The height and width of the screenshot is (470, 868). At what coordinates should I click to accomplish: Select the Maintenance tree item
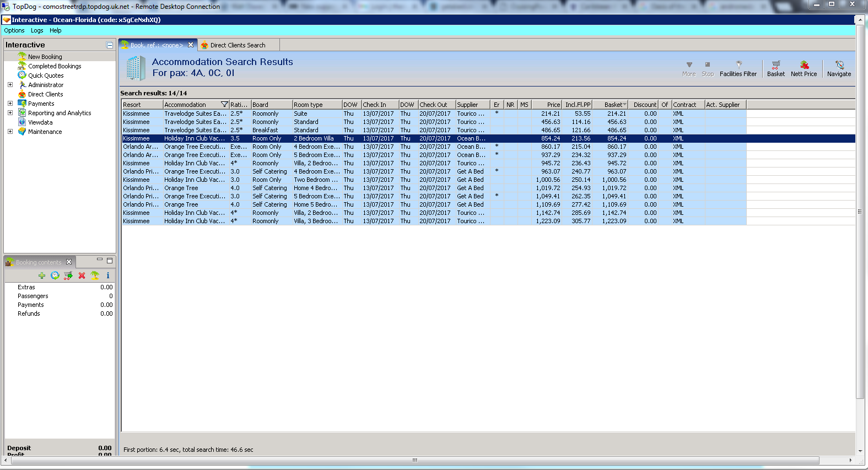(45, 132)
